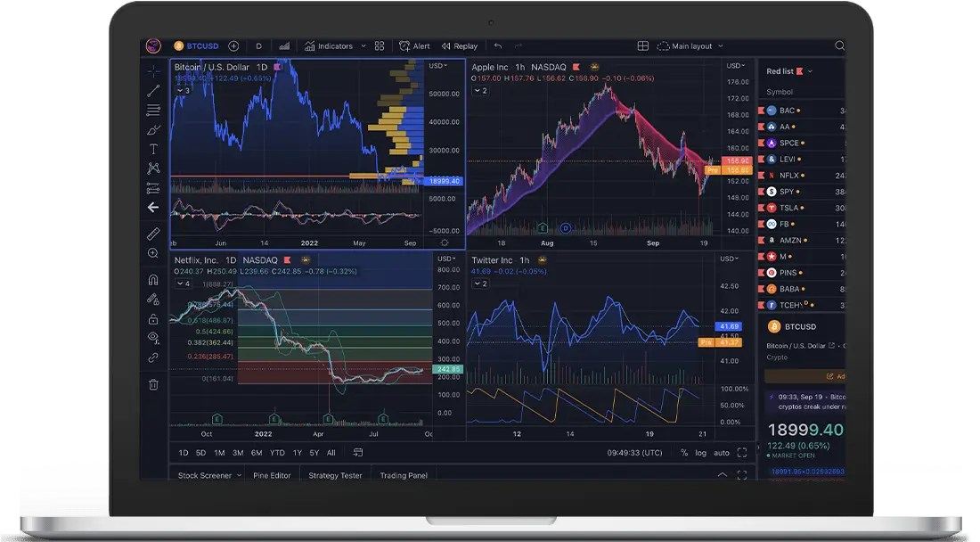Viewport: 980px width, 542px height.
Task: Open the Trading Panel tab
Action: (404, 476)
